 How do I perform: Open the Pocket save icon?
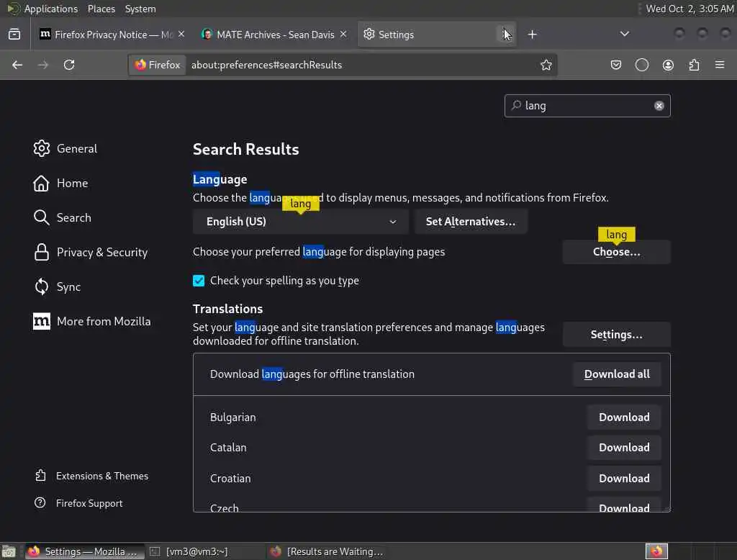(x=616, y=65)
